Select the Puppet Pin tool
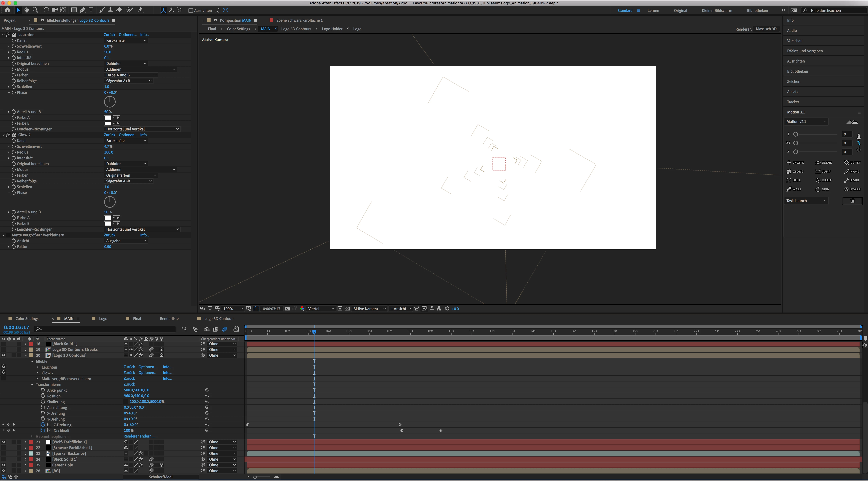This screenshot has height=481, width=868. coord(140,10)
